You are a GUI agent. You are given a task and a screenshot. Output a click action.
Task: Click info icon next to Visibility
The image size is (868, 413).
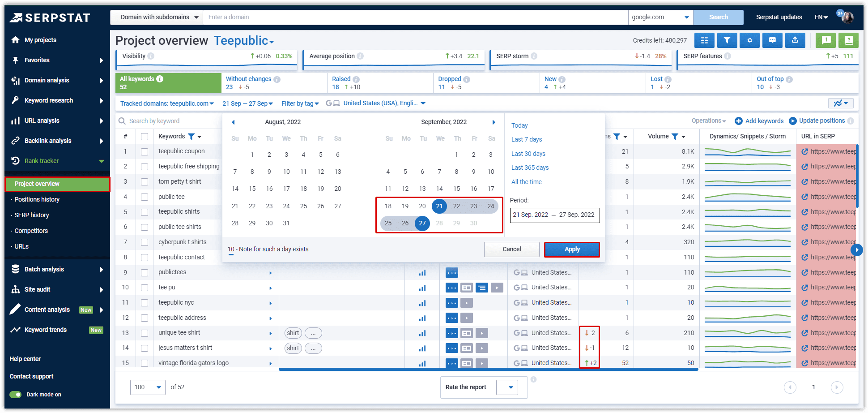[x=151, y=56]
